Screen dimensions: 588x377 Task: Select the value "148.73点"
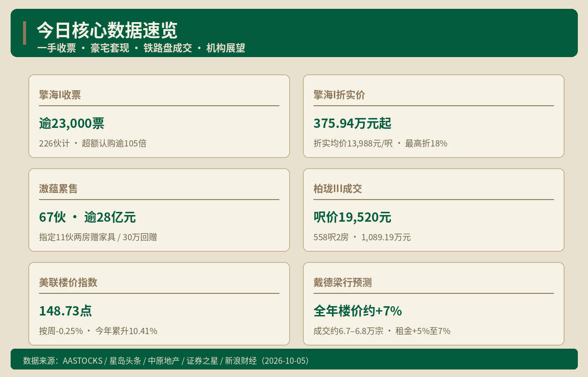click(x=66, y=311)
